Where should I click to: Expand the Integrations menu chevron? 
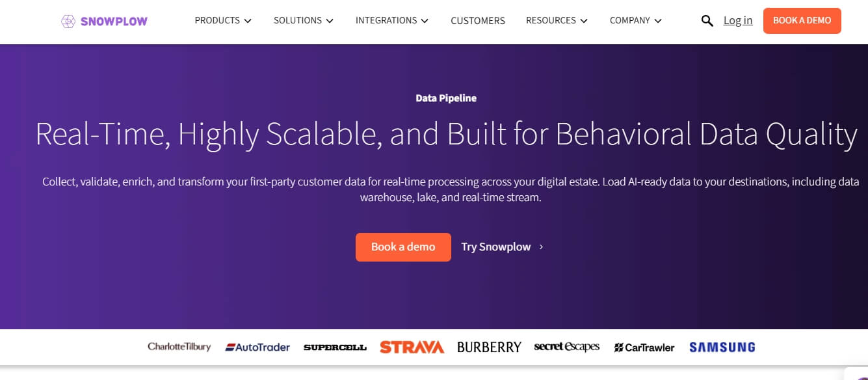426,20
